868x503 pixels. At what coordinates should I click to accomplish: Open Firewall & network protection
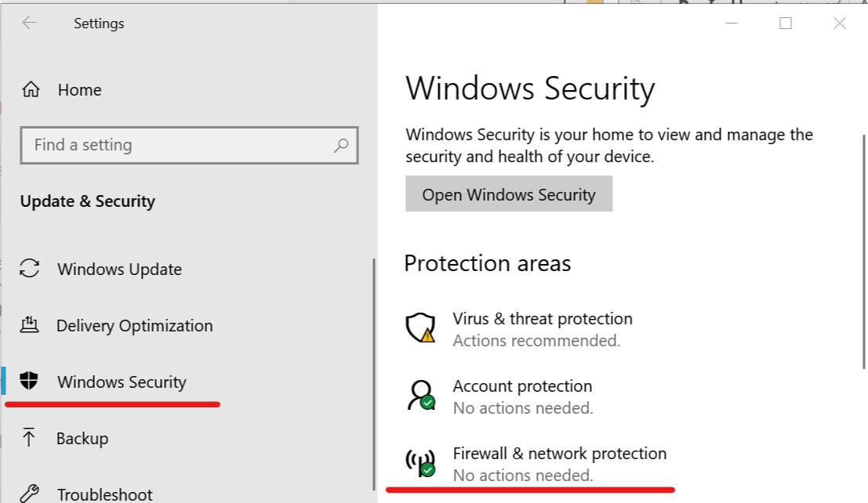(560, 453)
